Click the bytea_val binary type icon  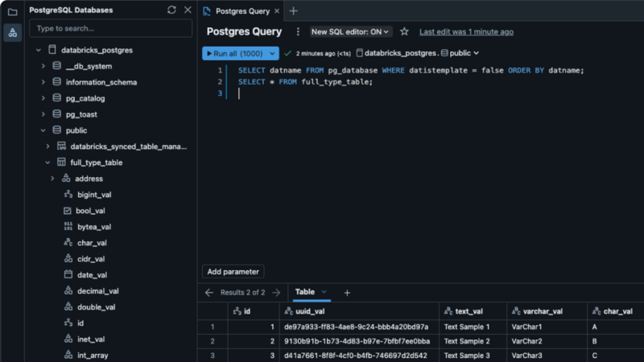tap(68, 226)
